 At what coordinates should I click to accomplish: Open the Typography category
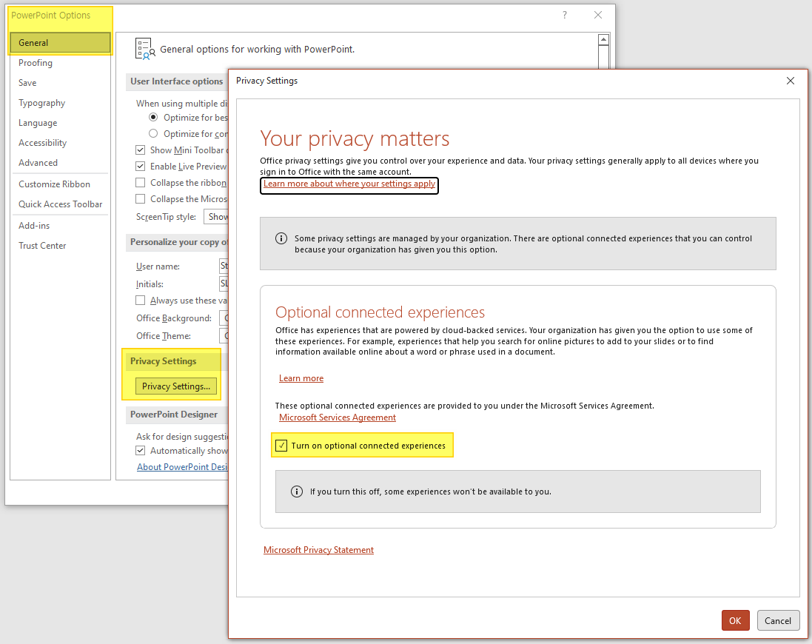[x=60, y=102]
